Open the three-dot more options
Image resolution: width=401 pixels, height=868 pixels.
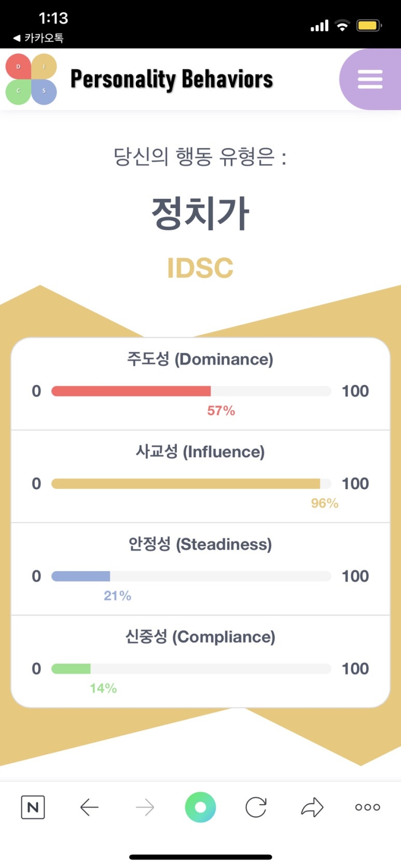click(368, 807)
